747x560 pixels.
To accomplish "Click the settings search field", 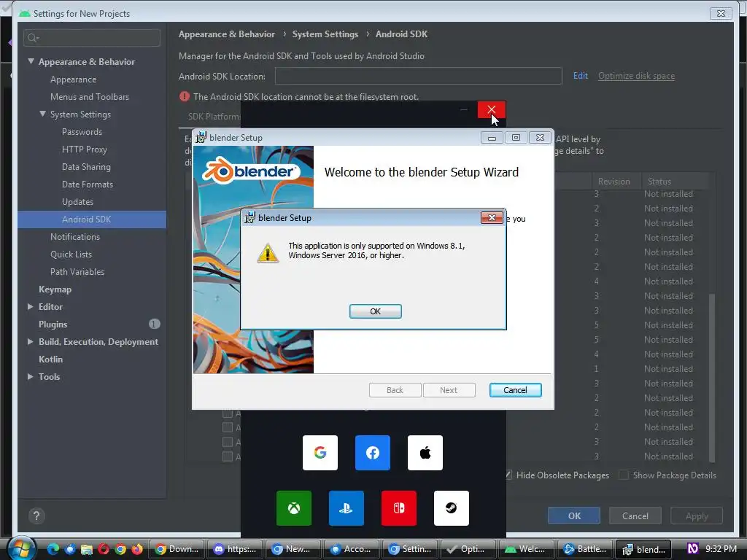I will pos(92,38).
